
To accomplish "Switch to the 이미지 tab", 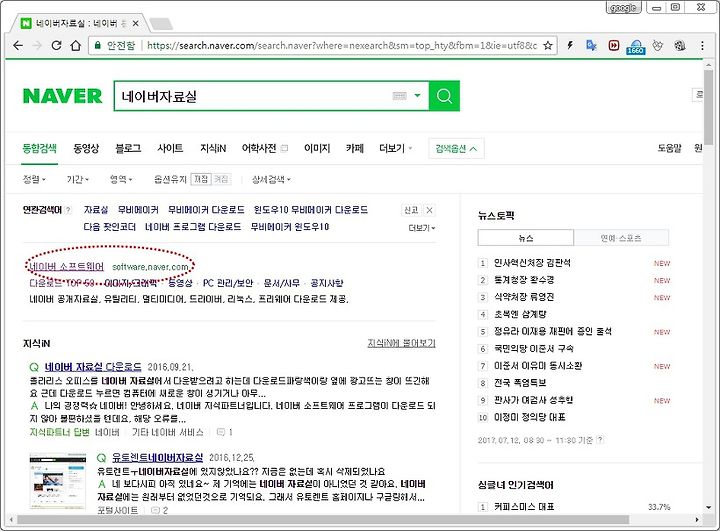I will [x=317, y=148].
